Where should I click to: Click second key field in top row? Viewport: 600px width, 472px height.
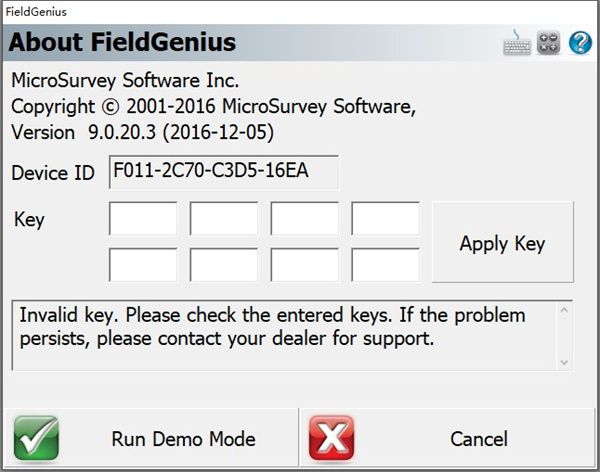[x=223, y=218]
